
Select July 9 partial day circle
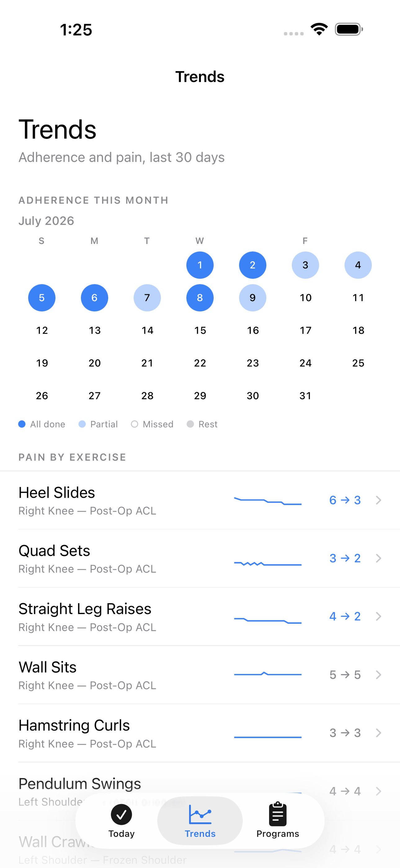[252, 298]
